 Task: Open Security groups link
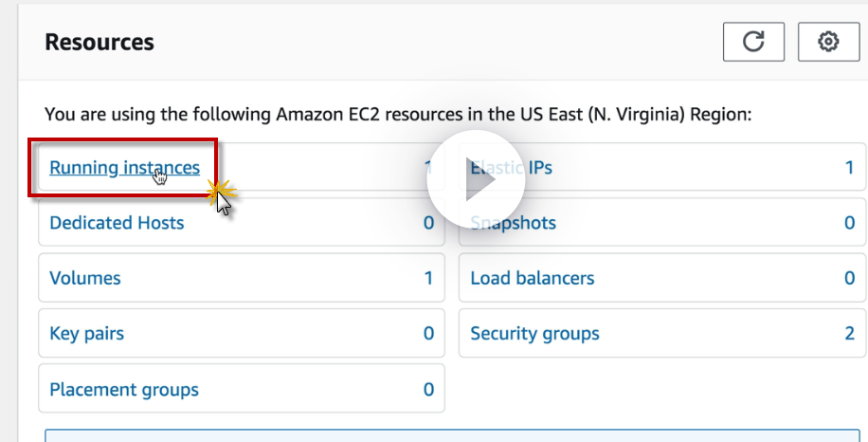point(534,333)
